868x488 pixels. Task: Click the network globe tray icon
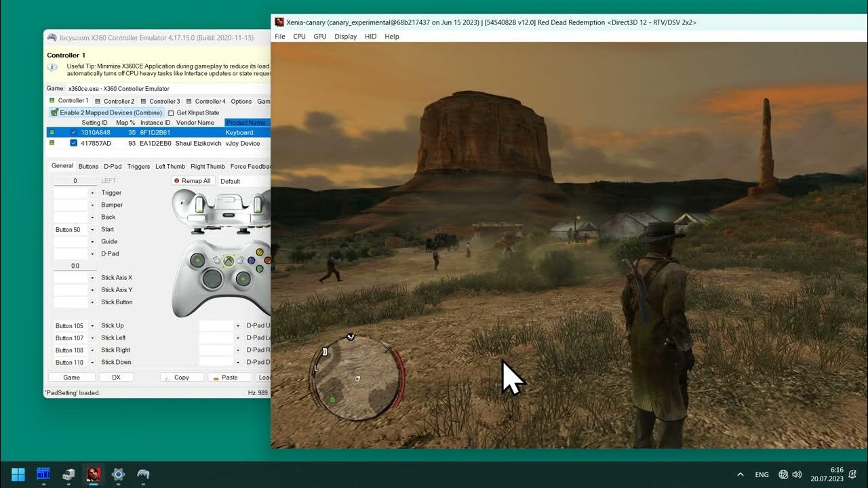pyautogui.click(x=783, y=474)
